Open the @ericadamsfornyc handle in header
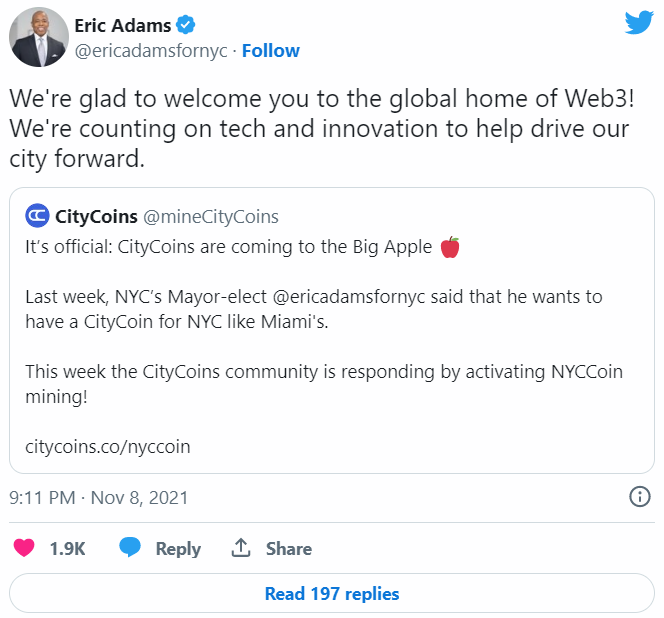The width and height of the screenshot is (664, 618). click(x=150, y=50)
